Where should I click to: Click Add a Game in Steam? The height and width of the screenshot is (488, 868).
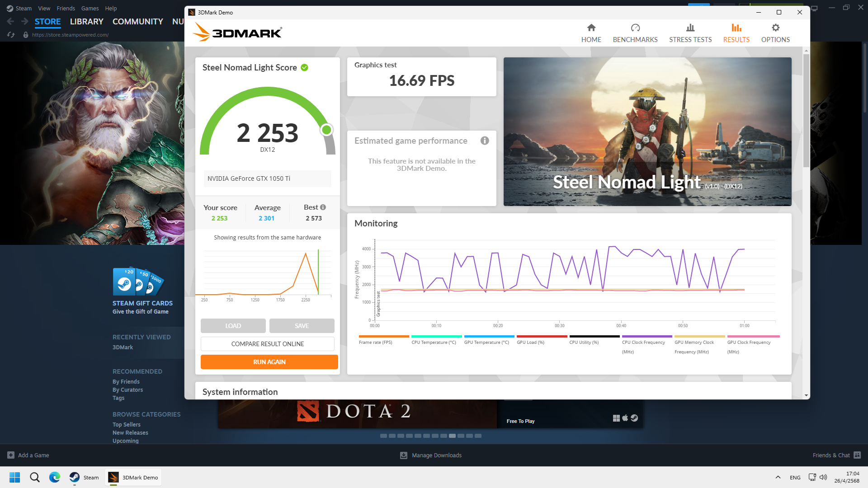pyautogui.click(x=28, y=455)
